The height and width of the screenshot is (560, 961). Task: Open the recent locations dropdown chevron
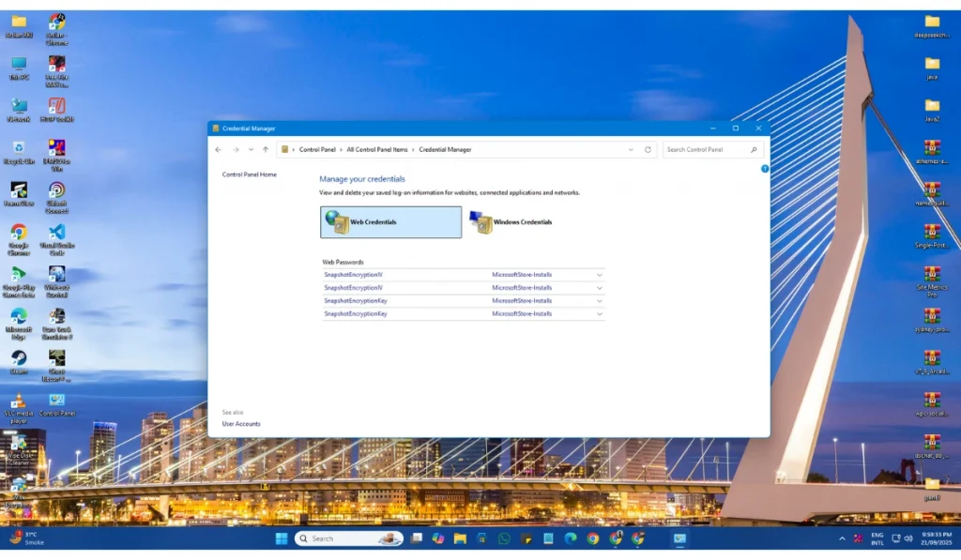tap(251, 150)
